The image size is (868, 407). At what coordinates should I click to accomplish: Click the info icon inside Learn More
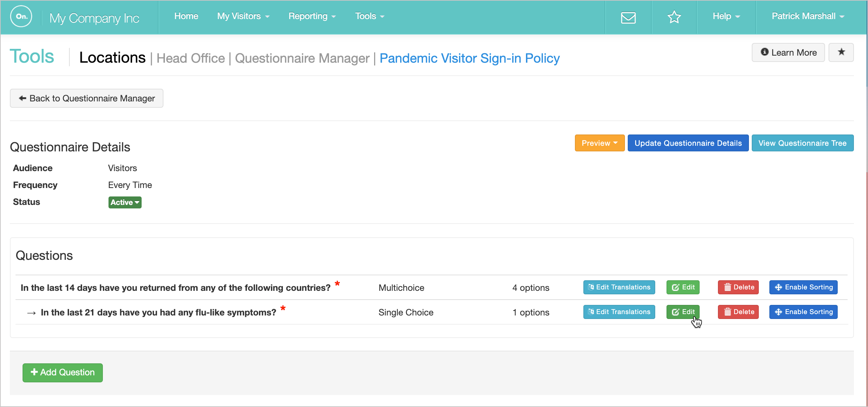pyautogui.click(x=764, y=52)
